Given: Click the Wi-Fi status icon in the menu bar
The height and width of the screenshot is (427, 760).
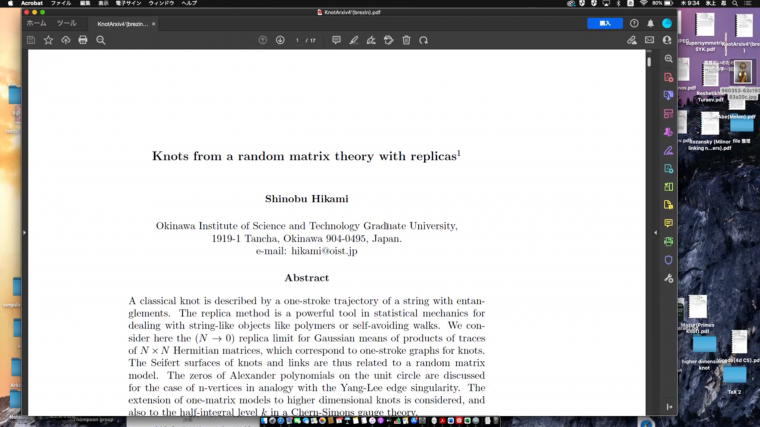Looking at the screenshot, I should click(x=644, y=3).
